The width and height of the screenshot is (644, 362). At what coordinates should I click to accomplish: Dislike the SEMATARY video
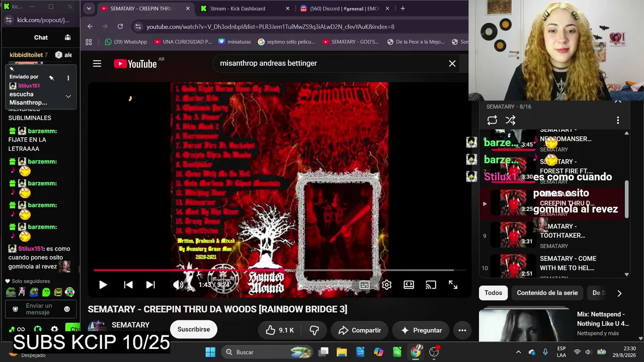pos(314,330)
